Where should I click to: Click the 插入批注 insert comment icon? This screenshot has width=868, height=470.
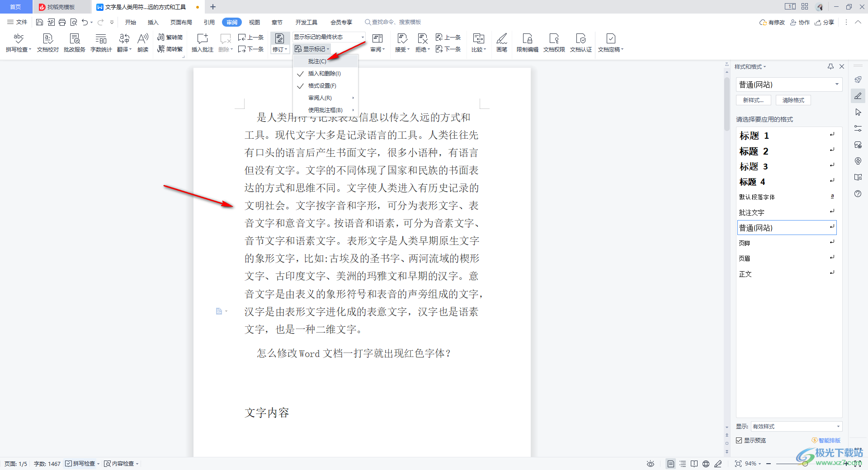tap(203, 43)
